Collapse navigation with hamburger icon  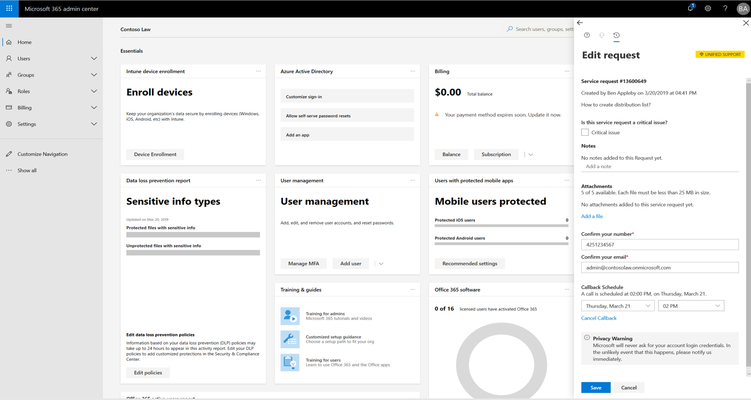coord(9,26)
